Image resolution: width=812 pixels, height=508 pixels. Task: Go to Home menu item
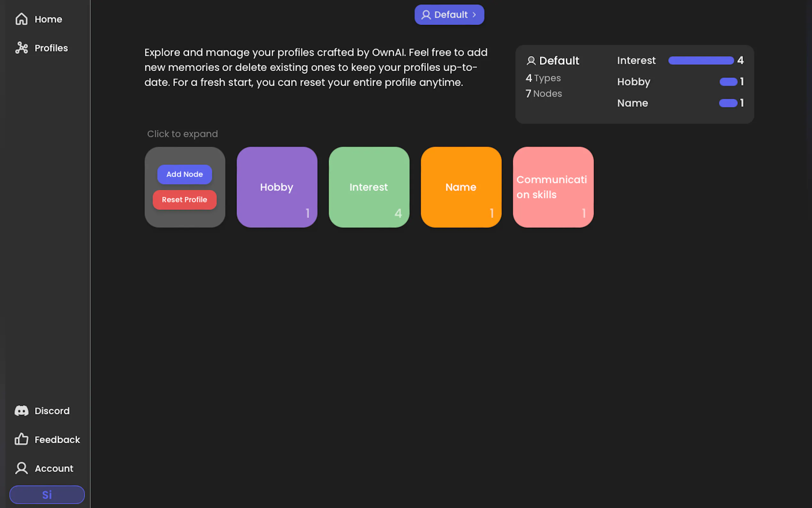point(48,19)
